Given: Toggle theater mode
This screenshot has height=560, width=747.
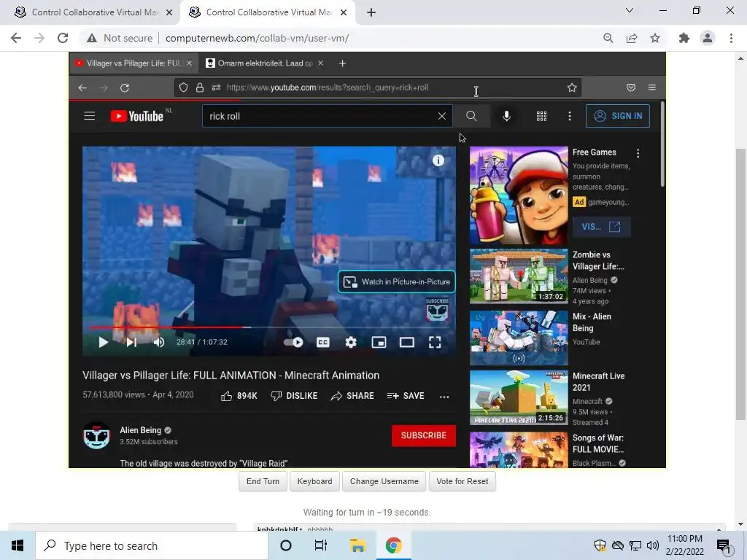Looking at the screenshot, I should point(407,343).
